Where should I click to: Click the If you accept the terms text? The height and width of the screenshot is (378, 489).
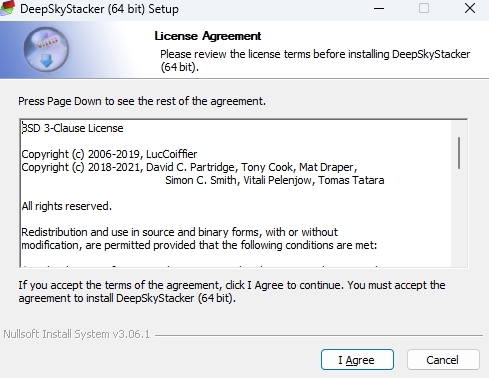(x=232, y=292)
